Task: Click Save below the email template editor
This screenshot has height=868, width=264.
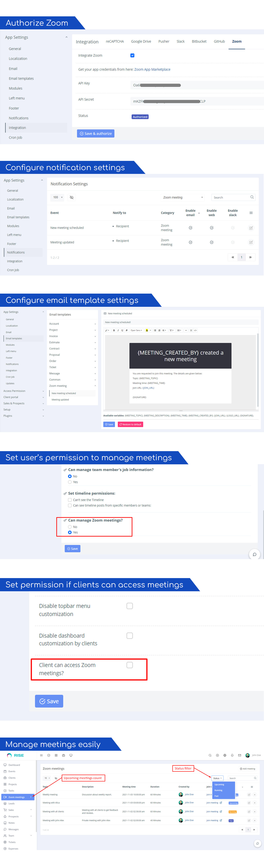Action: (109, 425)
